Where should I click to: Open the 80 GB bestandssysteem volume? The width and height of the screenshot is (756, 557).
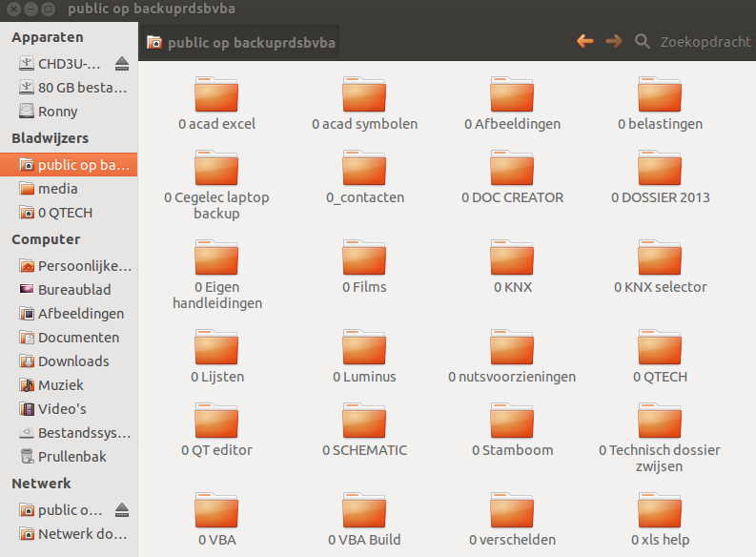82,88
